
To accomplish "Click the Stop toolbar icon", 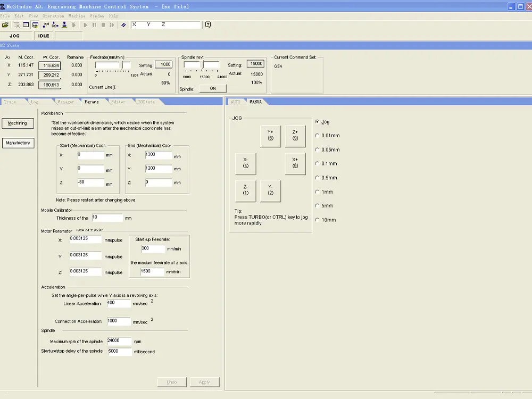I will click(103, 24).
